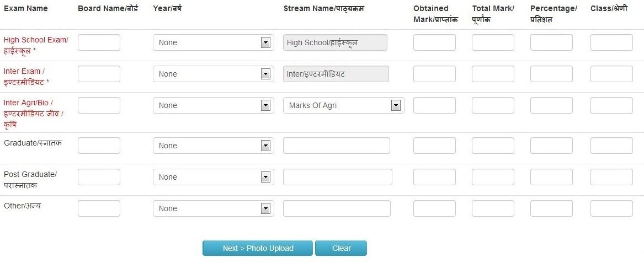Focus Class field for Post Graduate row
Viewport: 644px width, 263px height.
pos(611,177)
